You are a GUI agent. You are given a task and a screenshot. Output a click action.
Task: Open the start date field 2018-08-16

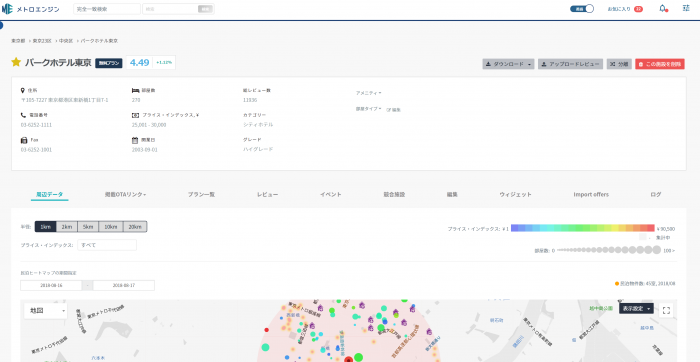51,285
